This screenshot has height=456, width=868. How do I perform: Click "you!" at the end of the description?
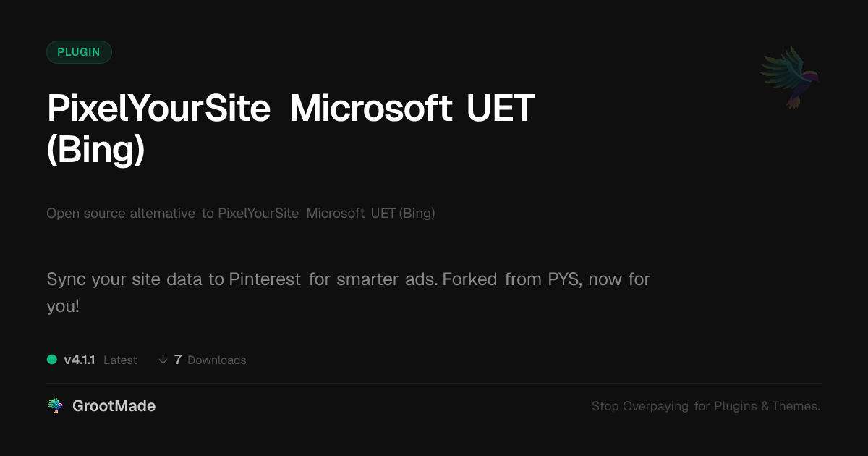63,306
